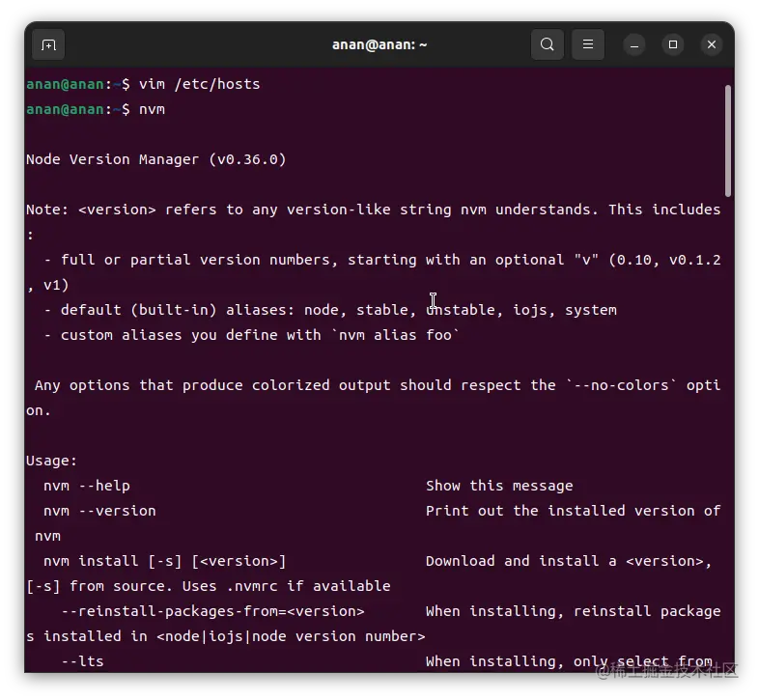Click 'custom aliases you define' line
The height and width of the screenshot is (700, 759).
(x=252, y=335)
